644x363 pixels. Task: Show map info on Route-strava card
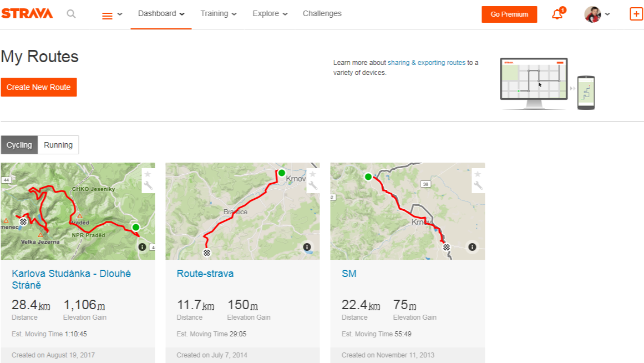click(307, 247)
